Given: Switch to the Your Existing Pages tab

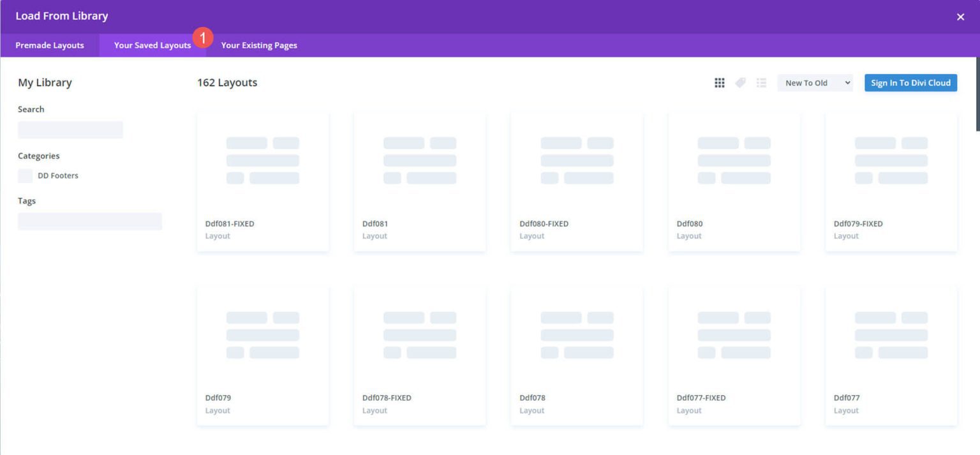Looking at the screenshot, I should coord(258,45).
